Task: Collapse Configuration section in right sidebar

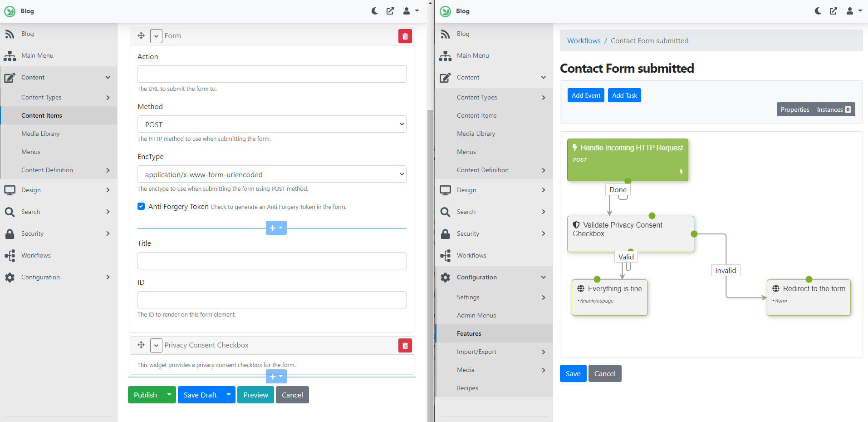Action: click(494, 277)
